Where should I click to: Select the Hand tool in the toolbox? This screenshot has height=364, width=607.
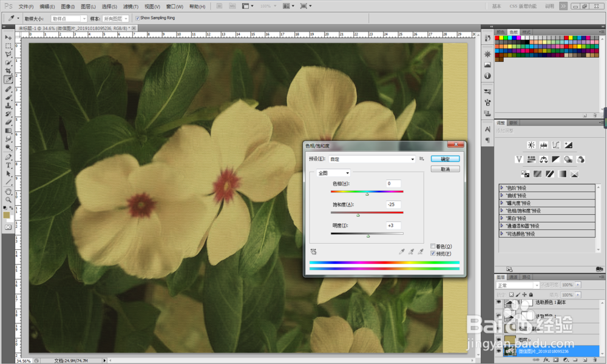point(8,190)
